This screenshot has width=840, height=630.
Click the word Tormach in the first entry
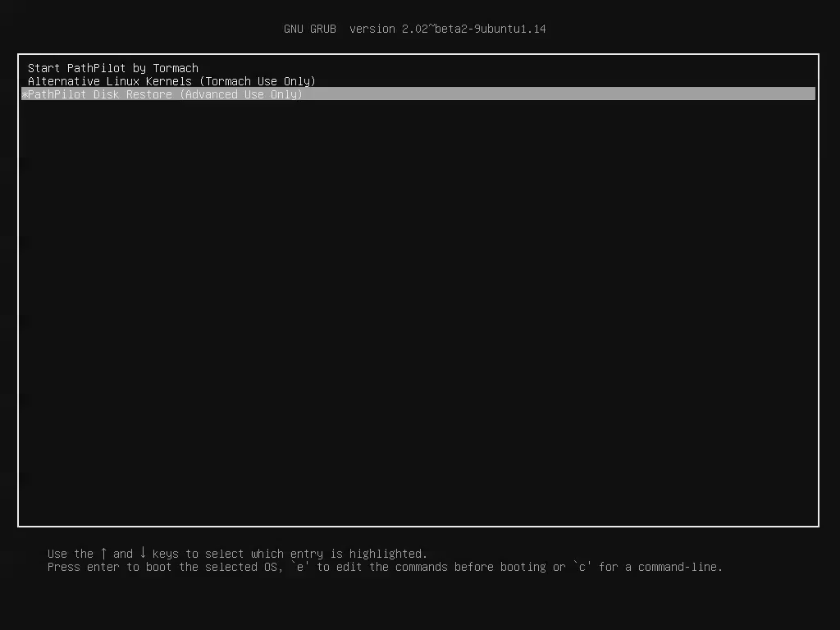176,68
